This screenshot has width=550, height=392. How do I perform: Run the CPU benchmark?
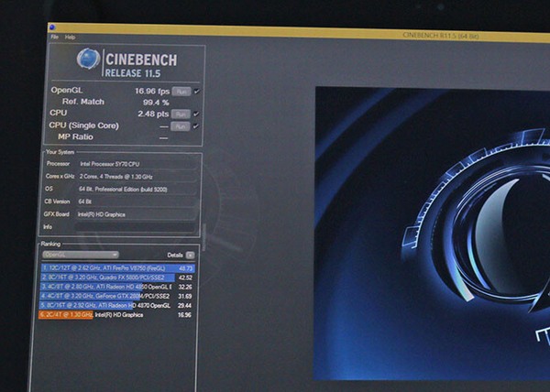[181, 114]
